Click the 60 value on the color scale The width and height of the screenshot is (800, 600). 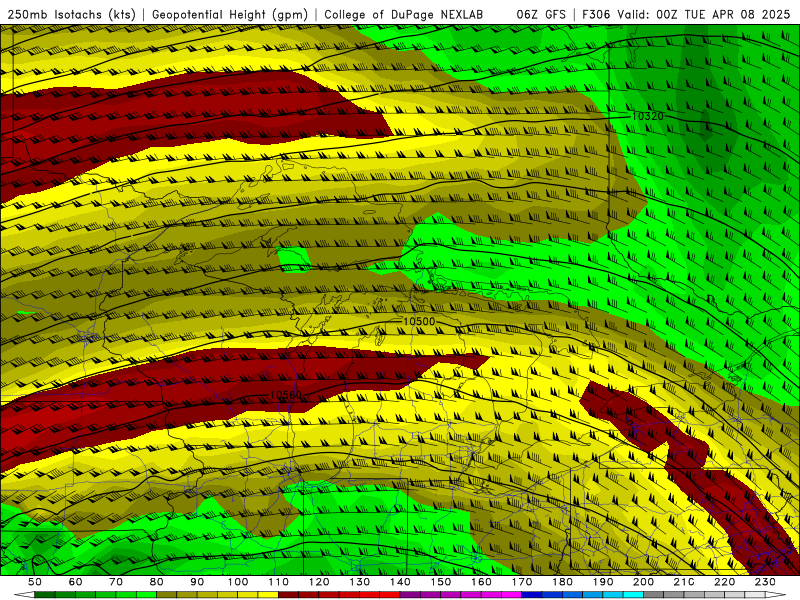pos(75,582)
